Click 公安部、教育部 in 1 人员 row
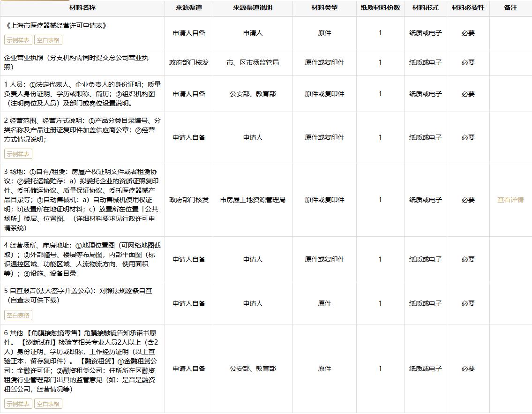 (x=253, y=94)
